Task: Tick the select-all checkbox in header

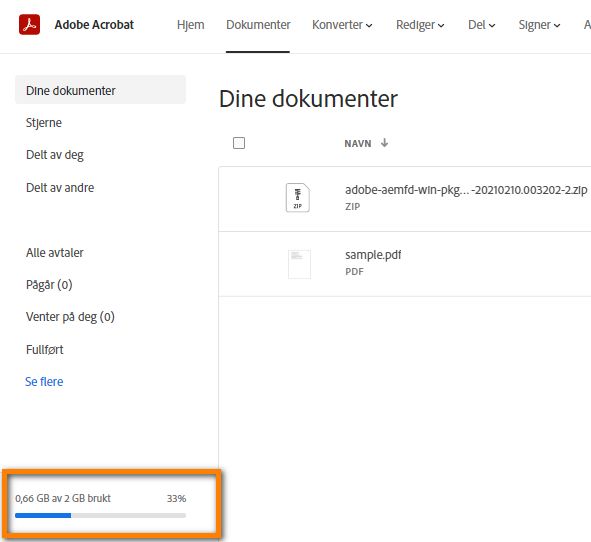Action: click(x=239, y=143)
